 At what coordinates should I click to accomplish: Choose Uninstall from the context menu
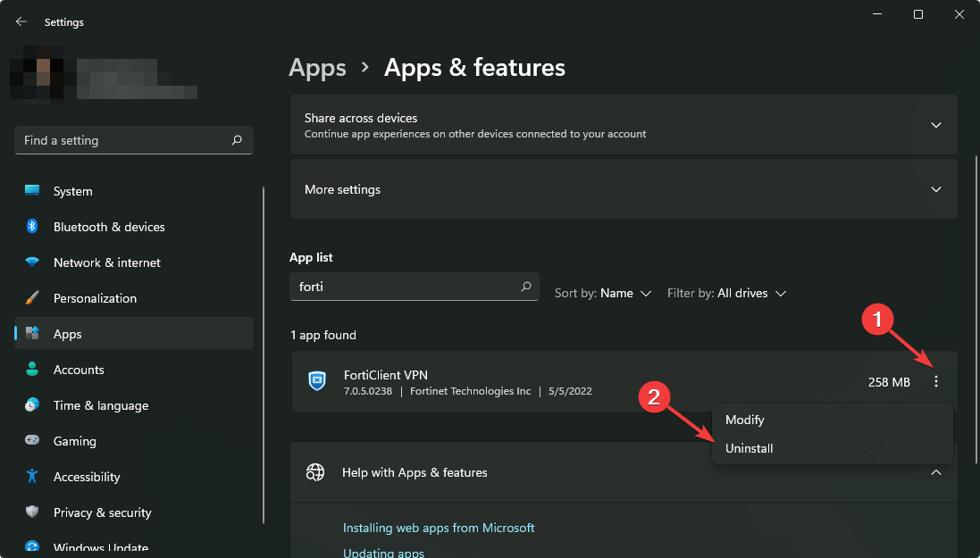point(749,448)
